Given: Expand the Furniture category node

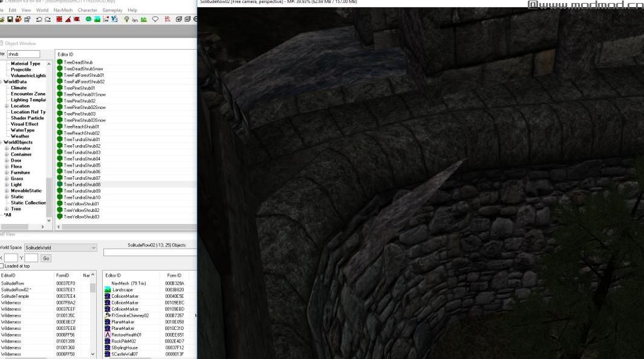Looking at the screenshot, I should tap(7, 173).
